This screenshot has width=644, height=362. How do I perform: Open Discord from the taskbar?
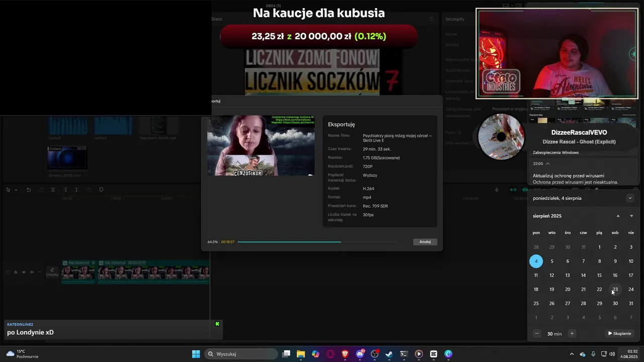click(x=360, y=354)
